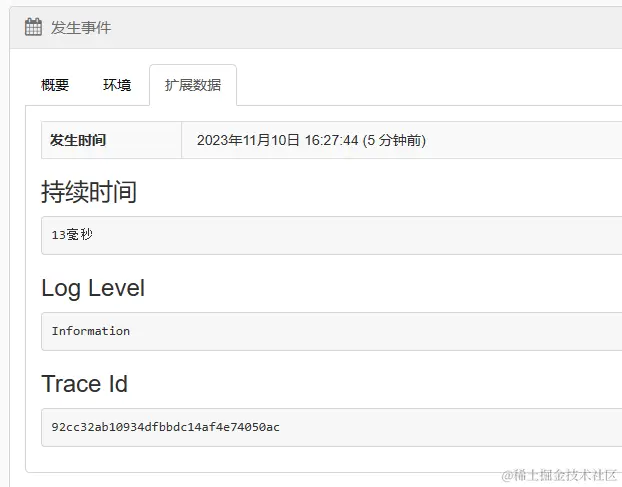
Task: Select the trace id 92cc32ab10934dfbbdc14af4e74050ac
Action: 166,427
